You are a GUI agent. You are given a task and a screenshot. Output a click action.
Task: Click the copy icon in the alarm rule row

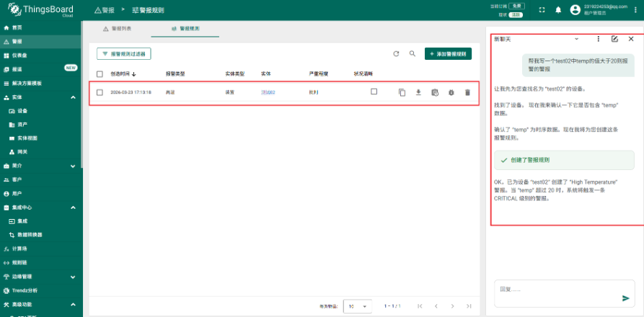tap(402, 93)
